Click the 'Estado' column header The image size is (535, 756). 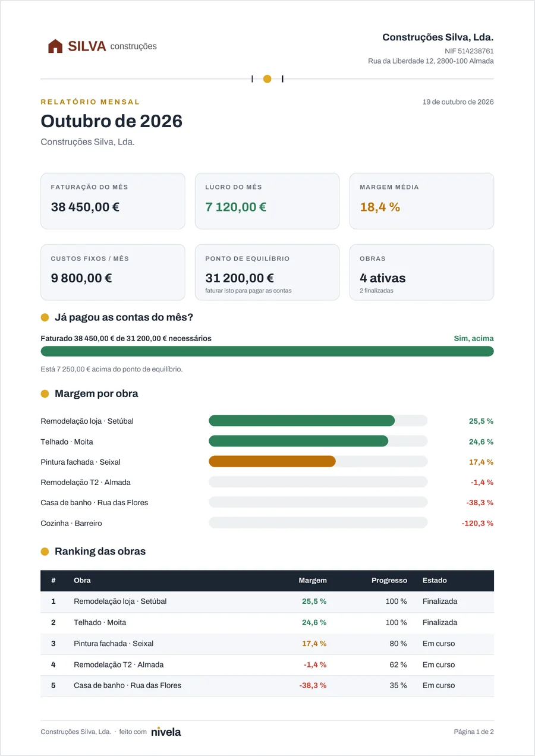pyautogui.click(x=435, y=580)
